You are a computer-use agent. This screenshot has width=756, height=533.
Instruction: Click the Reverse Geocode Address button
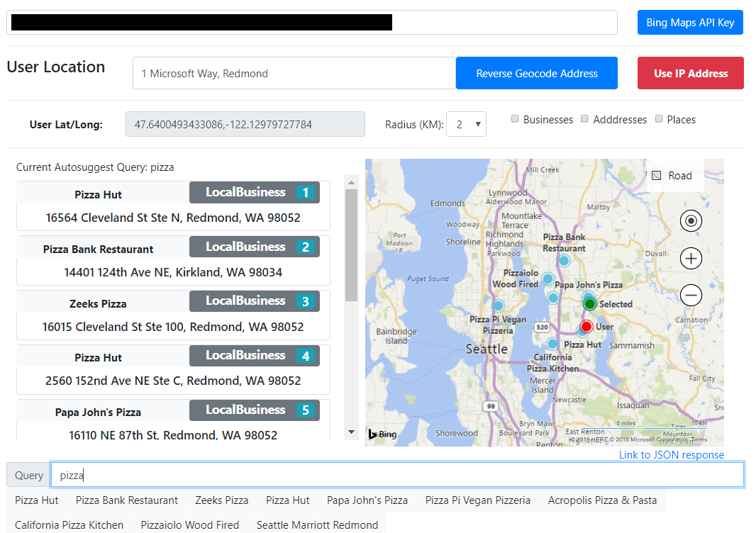[537, 73]
